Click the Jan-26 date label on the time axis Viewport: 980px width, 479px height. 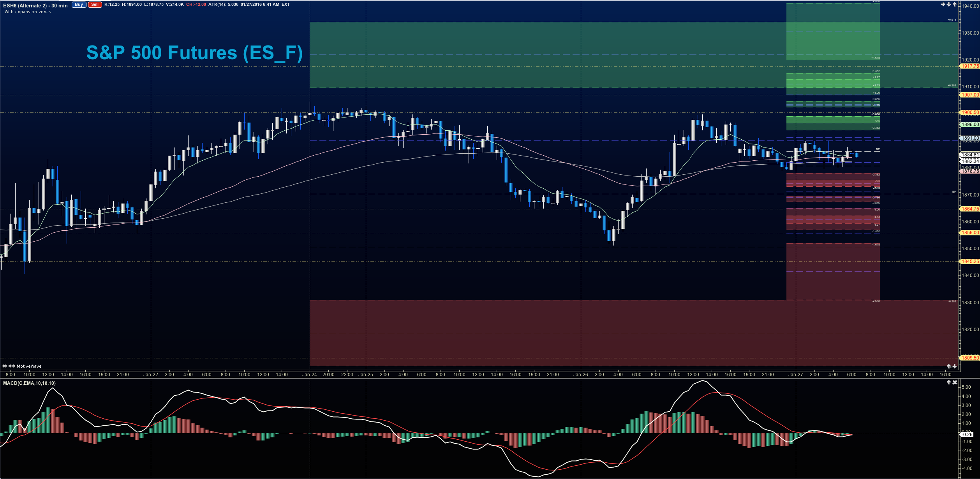(x=580, y=375)
